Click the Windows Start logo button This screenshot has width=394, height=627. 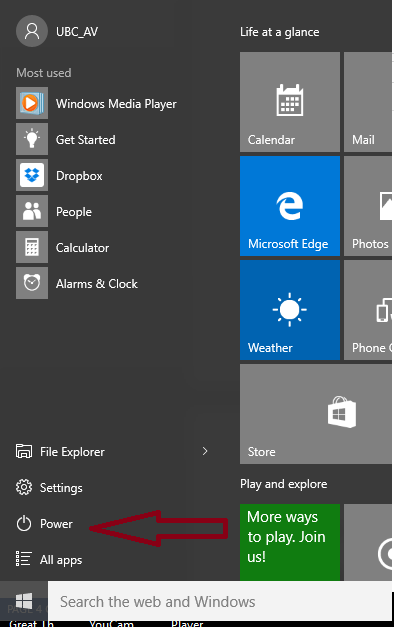coord(24,601)
